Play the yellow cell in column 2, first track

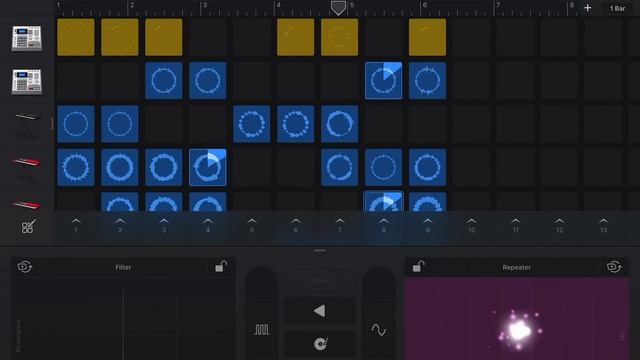(x=120, y=37)
